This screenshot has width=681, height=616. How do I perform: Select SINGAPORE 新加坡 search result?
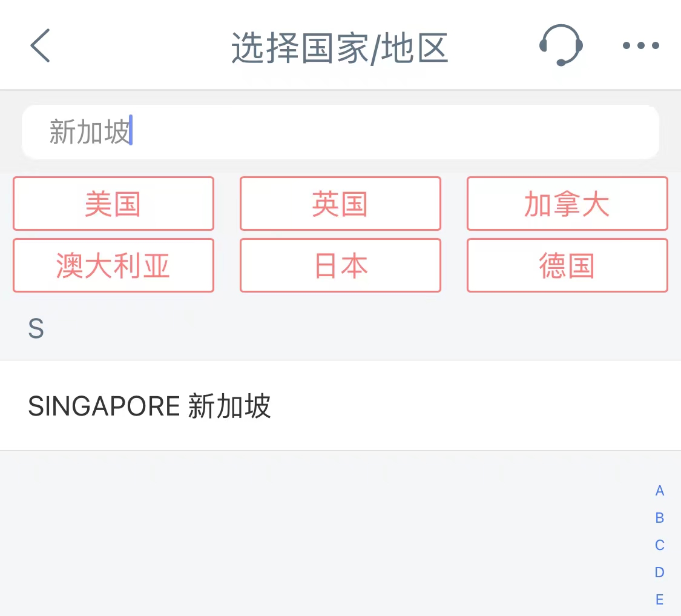[150, 406]
